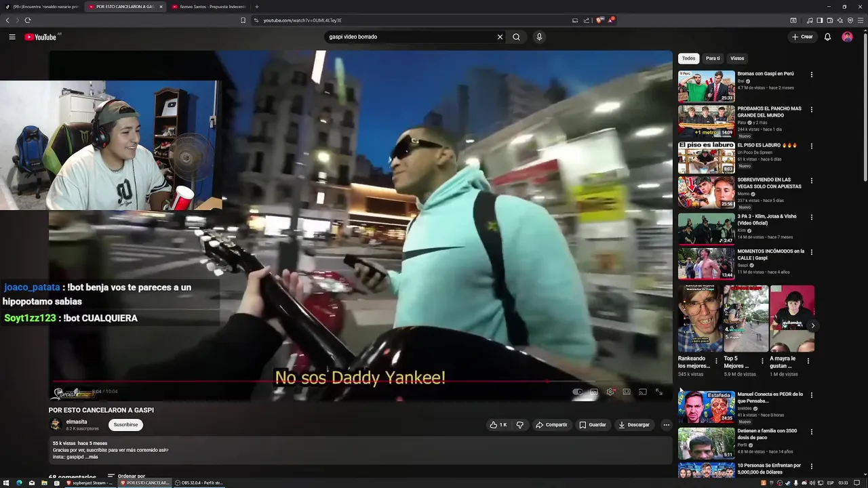Save the video with Guardar

(593, 425)
